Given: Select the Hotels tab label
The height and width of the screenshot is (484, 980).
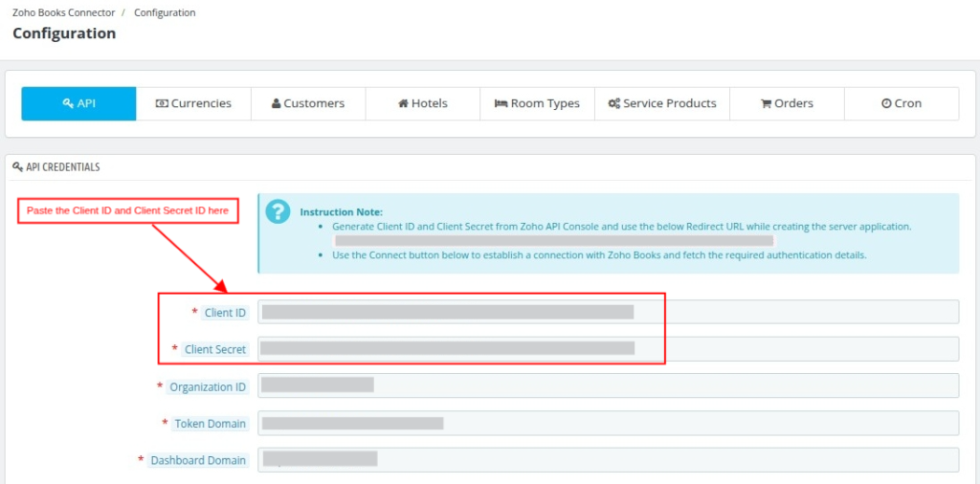Looking at the screenshot, I should point(430,103).
